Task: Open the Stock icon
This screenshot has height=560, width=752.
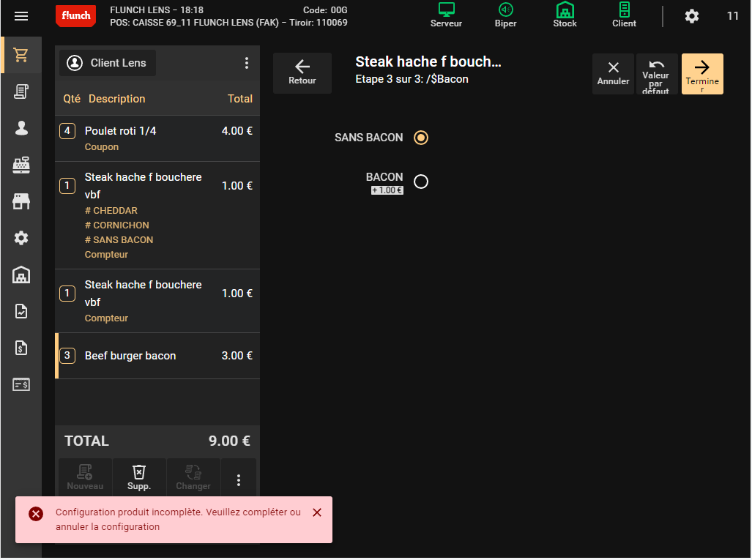Action: coord(565,15)
